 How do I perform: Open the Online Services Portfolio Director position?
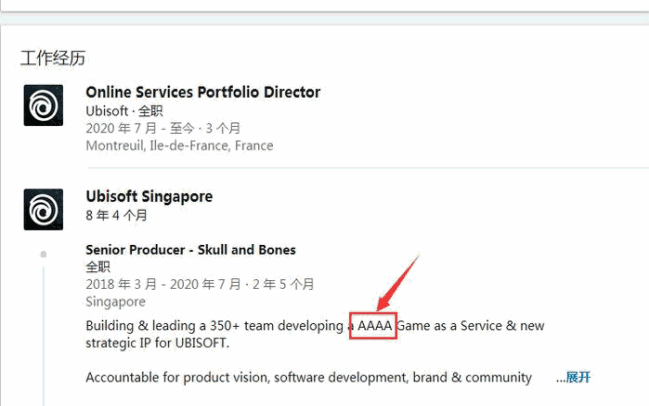click(203, 92)
